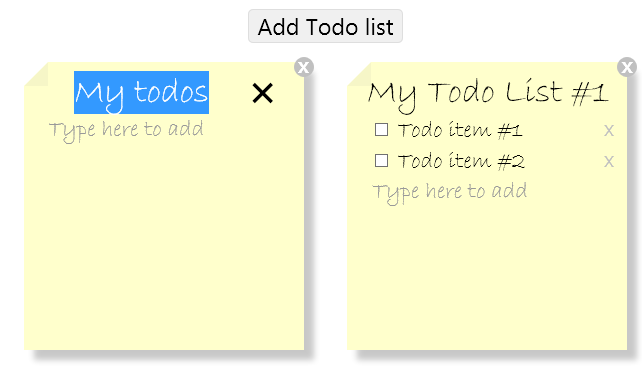Screen dimensions: 642x368
Task: Focus 'Type here to add' below Todo item #2
Action: click(450, 192)
